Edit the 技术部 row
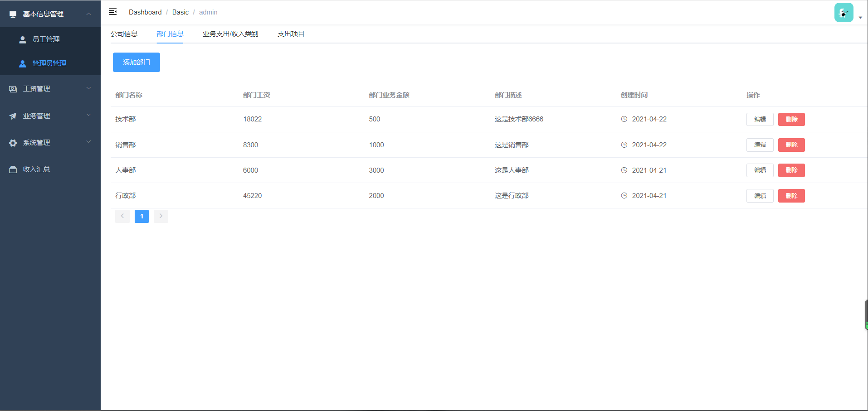 [x=760, y=120]
